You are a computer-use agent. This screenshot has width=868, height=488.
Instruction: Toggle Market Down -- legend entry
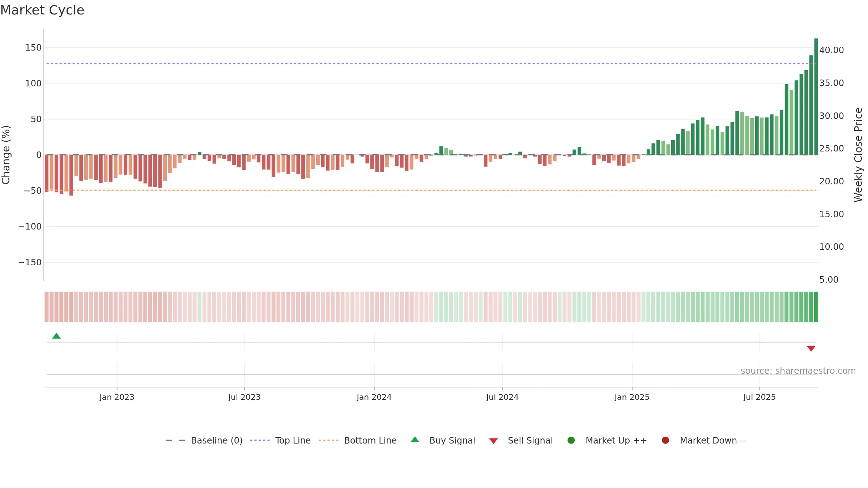tap(704, 440)
